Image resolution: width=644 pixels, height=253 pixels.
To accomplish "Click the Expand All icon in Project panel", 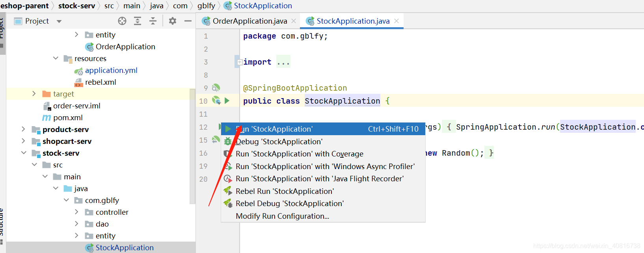I will click(x=138, y=21).
